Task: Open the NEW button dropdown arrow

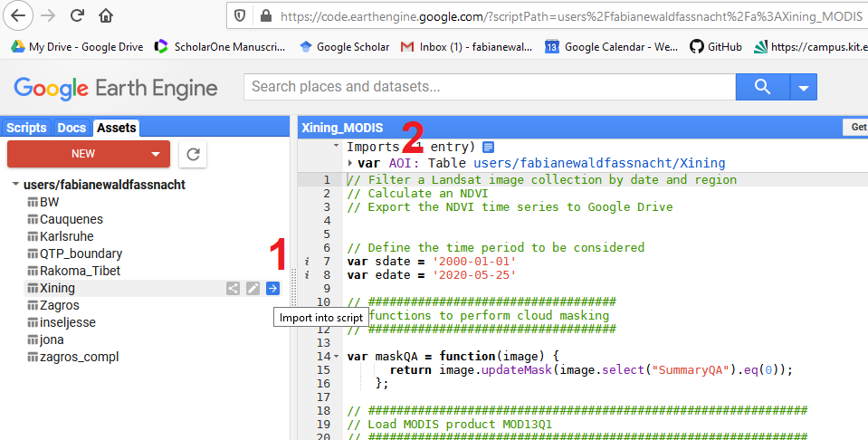Action: (x=156, y=154)
